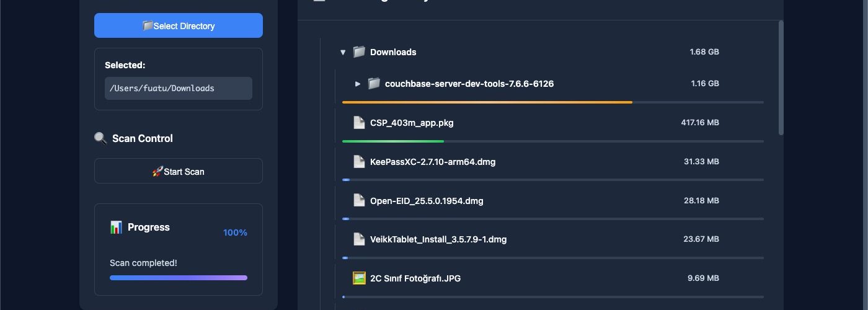Click the VeikkTablet_Install dmg file icon
This screenshot has width=868, height=310.
(359, 239)
